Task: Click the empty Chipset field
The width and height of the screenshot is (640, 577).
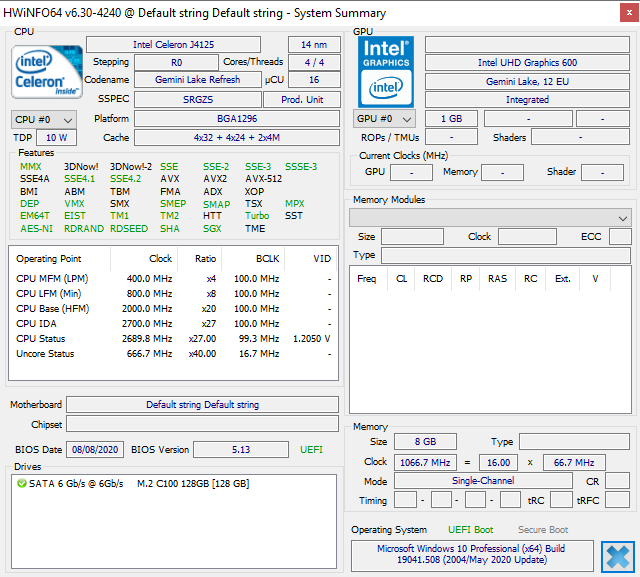Action: pos(202,424)
